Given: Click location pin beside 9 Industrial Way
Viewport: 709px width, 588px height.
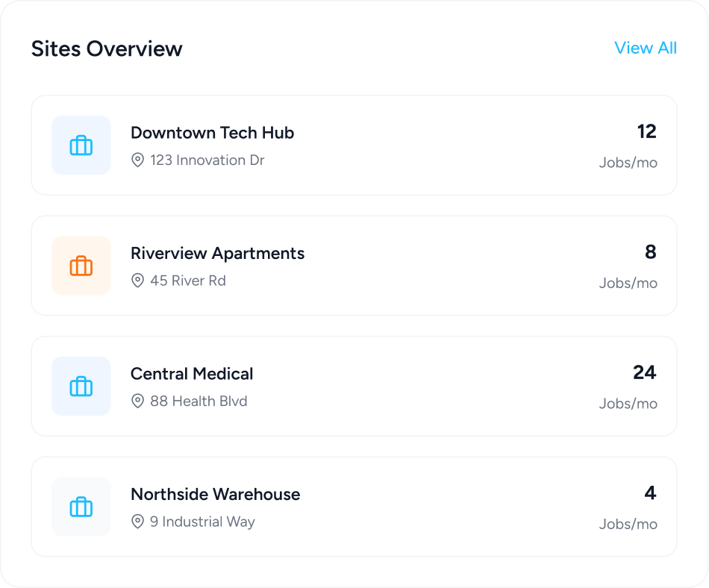Looking at the screenshot, I should pyautogui.click(x=137, y=522).
